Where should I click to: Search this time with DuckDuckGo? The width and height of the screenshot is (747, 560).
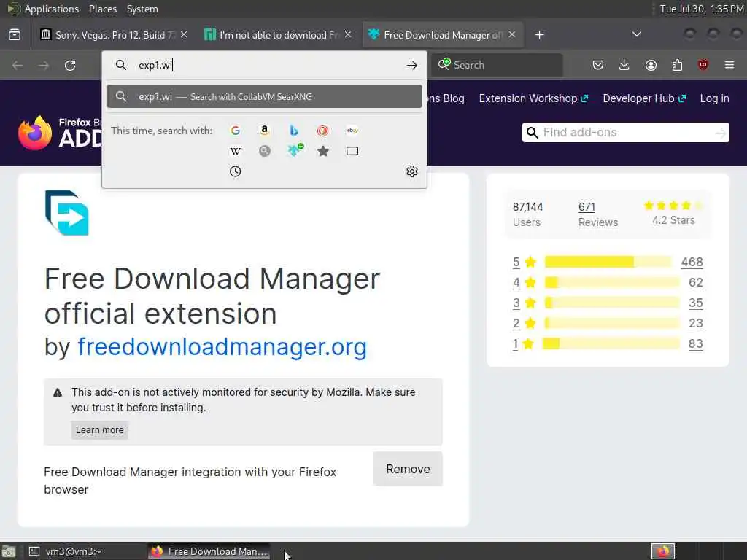tap(323, 131)
